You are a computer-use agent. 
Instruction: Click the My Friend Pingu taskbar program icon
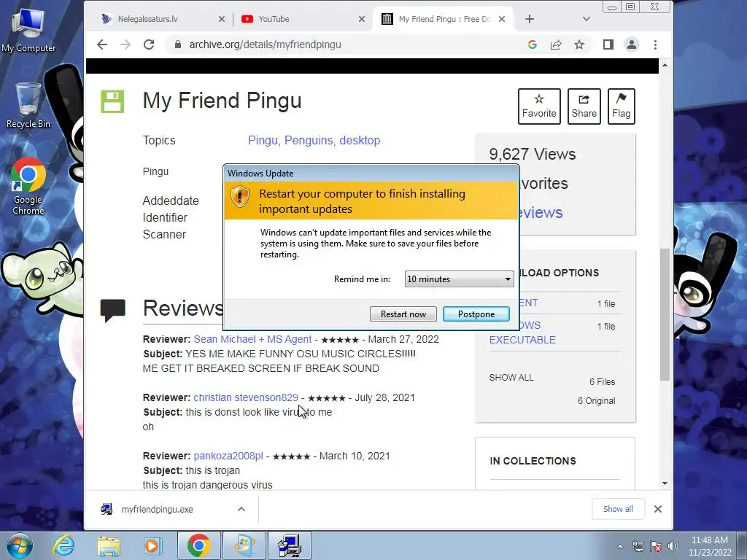(289, 545)
